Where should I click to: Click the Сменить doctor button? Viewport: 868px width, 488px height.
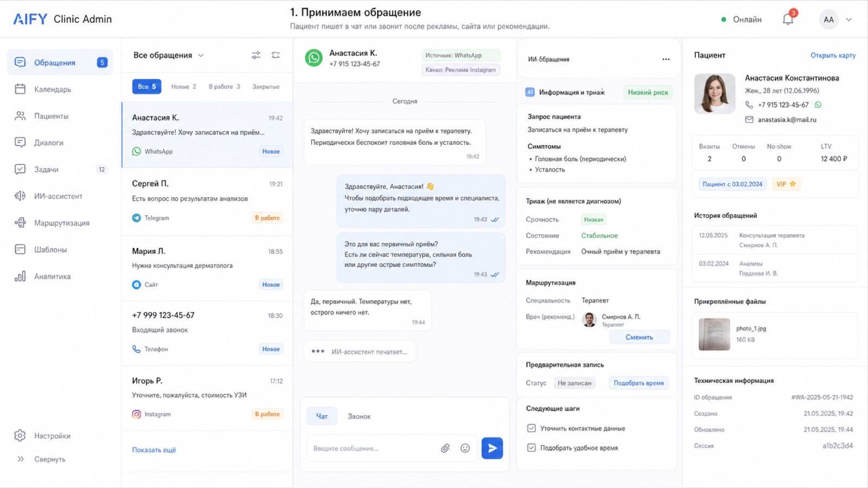click(x=639, y=337)
